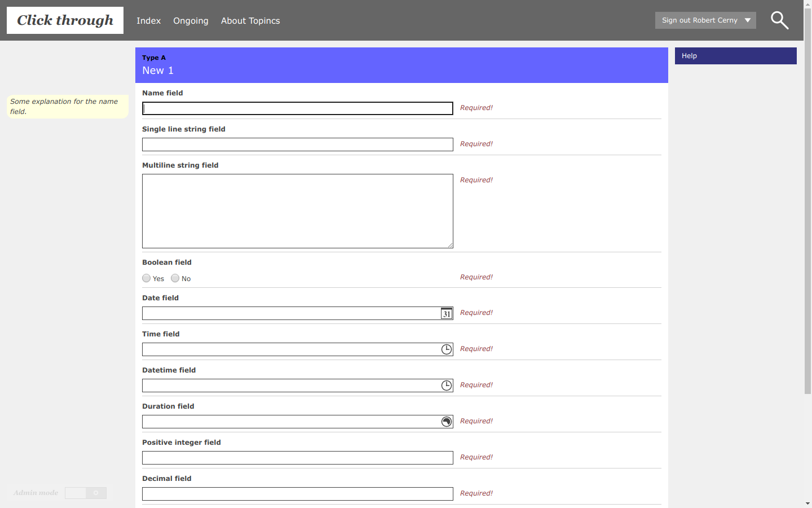
Task: Open the Index menu item
Action: pos(148,21)
